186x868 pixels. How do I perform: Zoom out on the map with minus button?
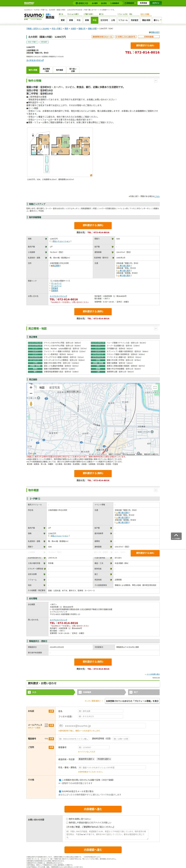31,393
